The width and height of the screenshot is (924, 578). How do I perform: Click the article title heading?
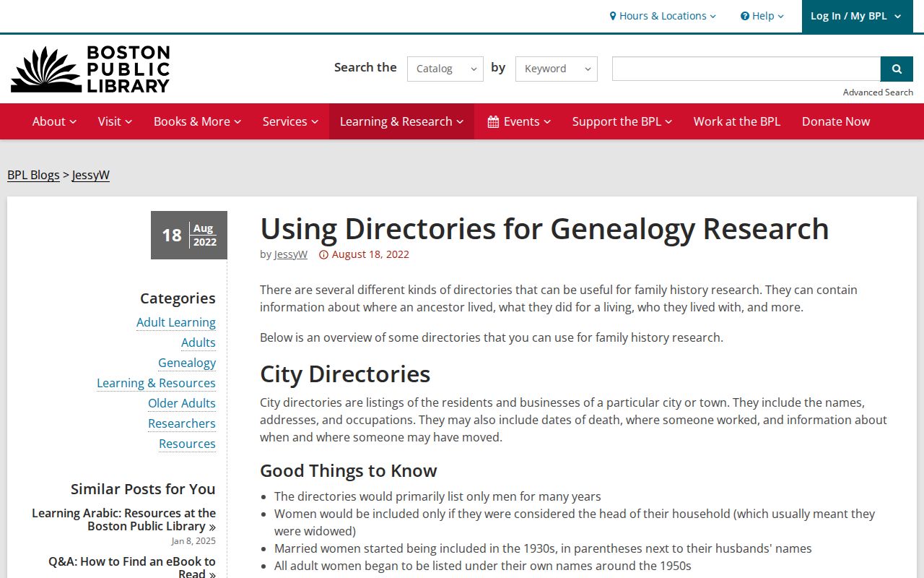pyautogui.click(x=544, y=228)
